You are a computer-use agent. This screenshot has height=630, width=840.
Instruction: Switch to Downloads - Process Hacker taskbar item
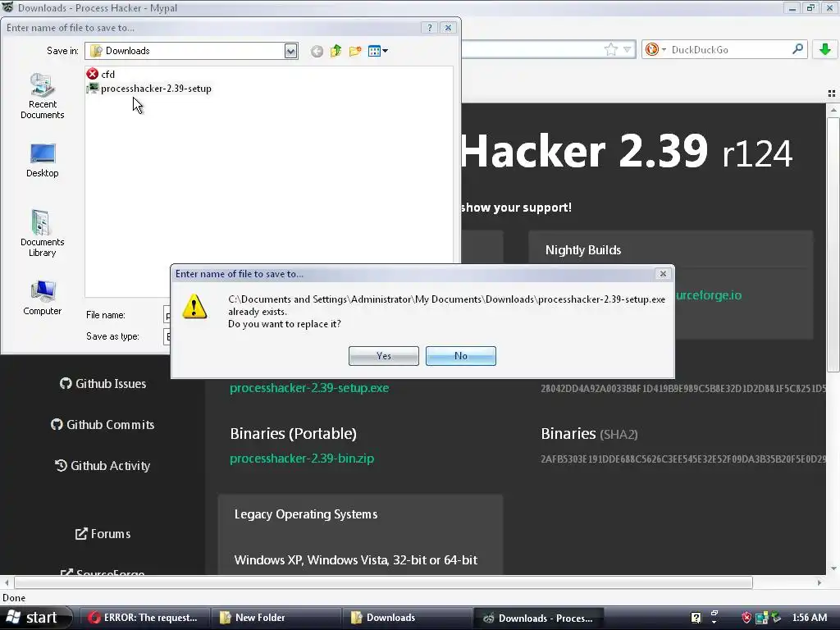pyautogui.click(x=538, y=618)
